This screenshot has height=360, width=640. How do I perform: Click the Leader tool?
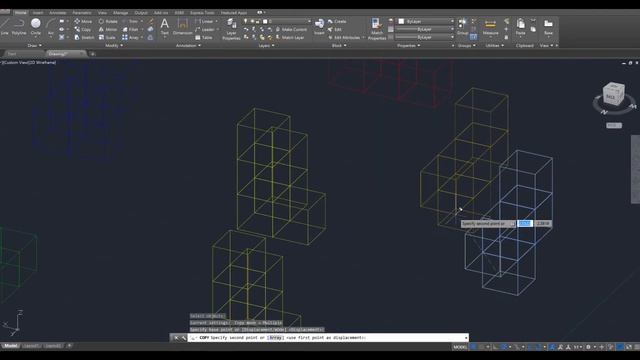tap(204, 29)
